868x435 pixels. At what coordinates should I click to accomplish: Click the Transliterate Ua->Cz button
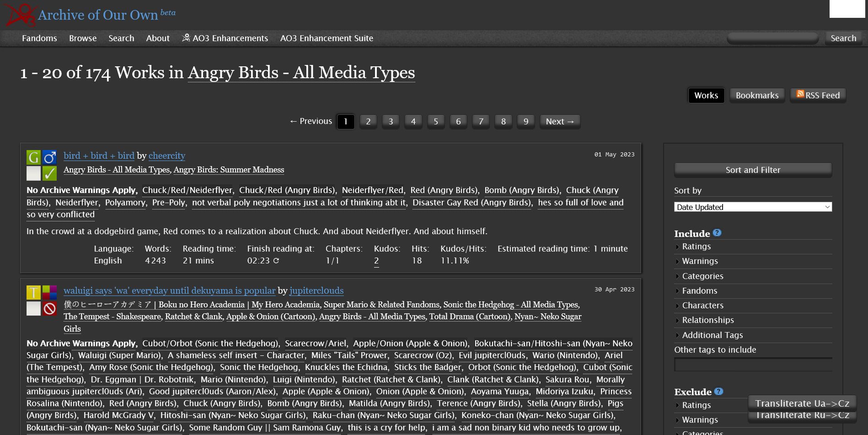click(x=802, y=403)
